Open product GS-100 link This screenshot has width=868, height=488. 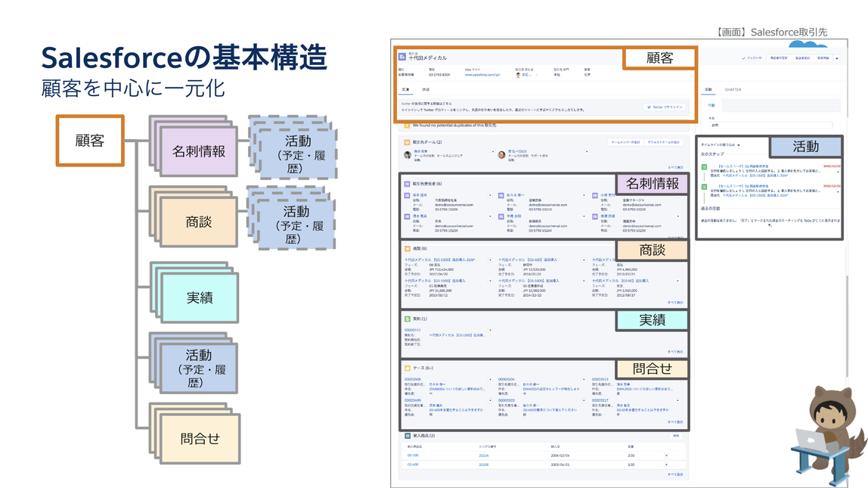point(413,456)
